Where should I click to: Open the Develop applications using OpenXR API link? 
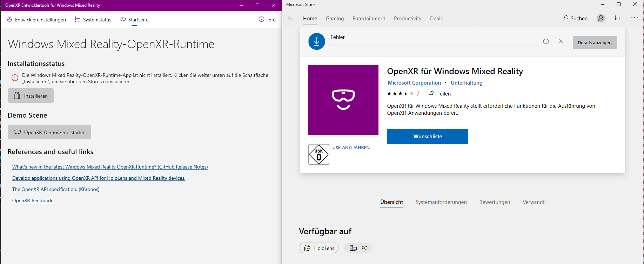pos(99,178)
